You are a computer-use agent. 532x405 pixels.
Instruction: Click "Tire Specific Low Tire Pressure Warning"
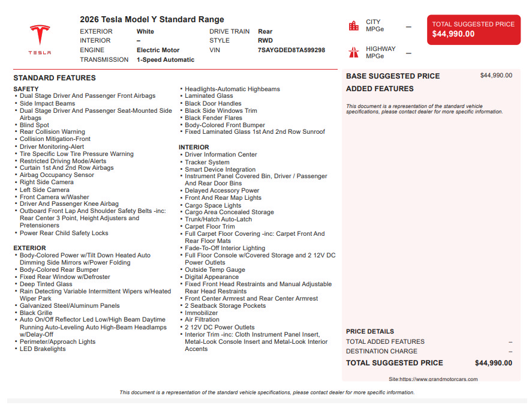coord(77,154)
